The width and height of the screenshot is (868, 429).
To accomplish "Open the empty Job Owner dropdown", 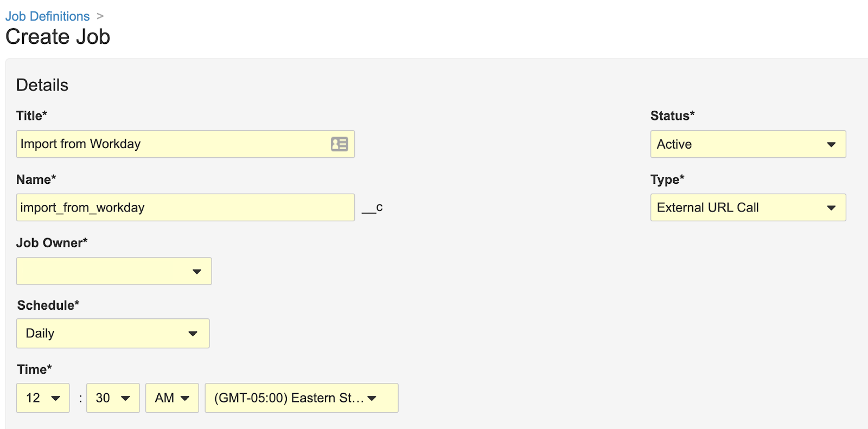I will pyautogui.click(x=114, y=271).
